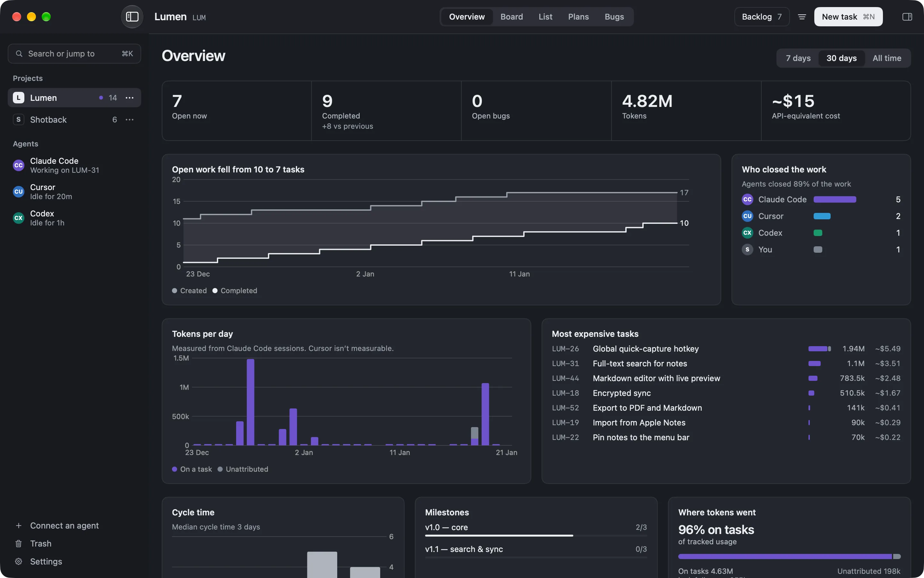Screen dimensions: 924x578
Task: Select the Shotback project row
Action: 74,120
